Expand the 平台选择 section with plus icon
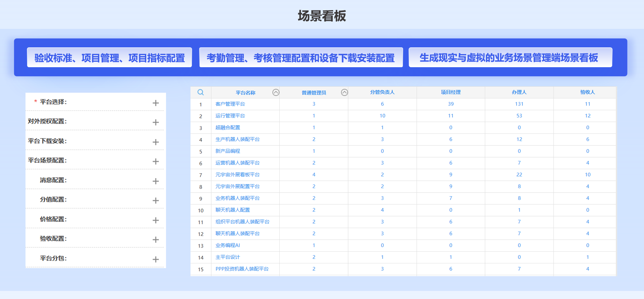Image resolution: width=644 pixels, height=299 pixels. pyautogui.click(x=156, y=103)
